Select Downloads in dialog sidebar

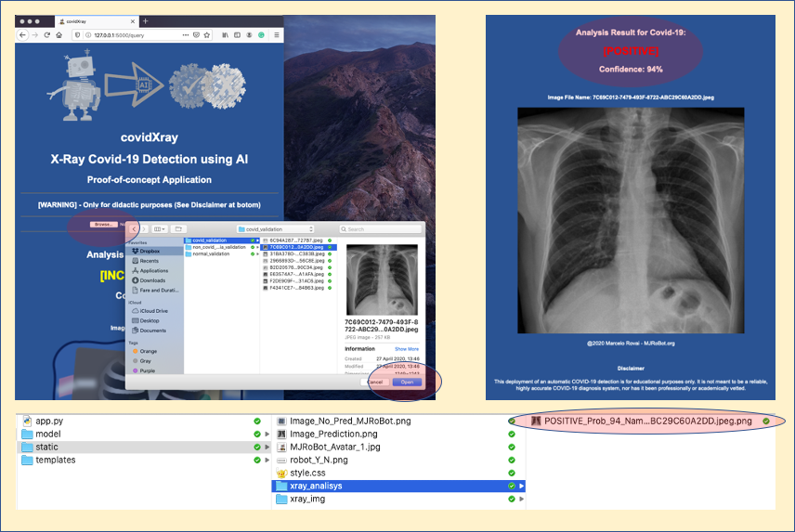tap(155, 280)
